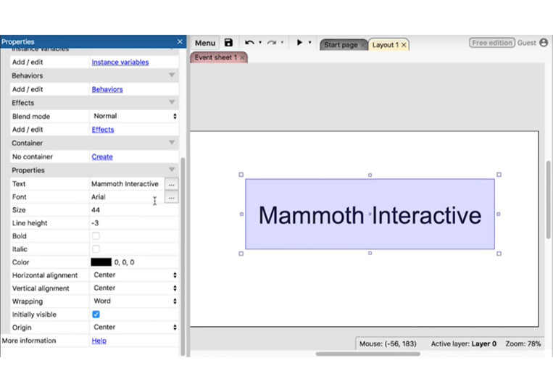Viewport: 553px width, 392px height.
Task: Click the Font value Arial
Action: point(99,196)
